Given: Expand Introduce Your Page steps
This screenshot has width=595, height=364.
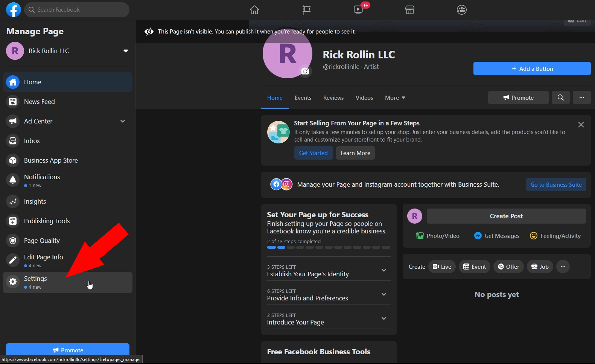Looking at the screenshot, I should coord(384,318).
